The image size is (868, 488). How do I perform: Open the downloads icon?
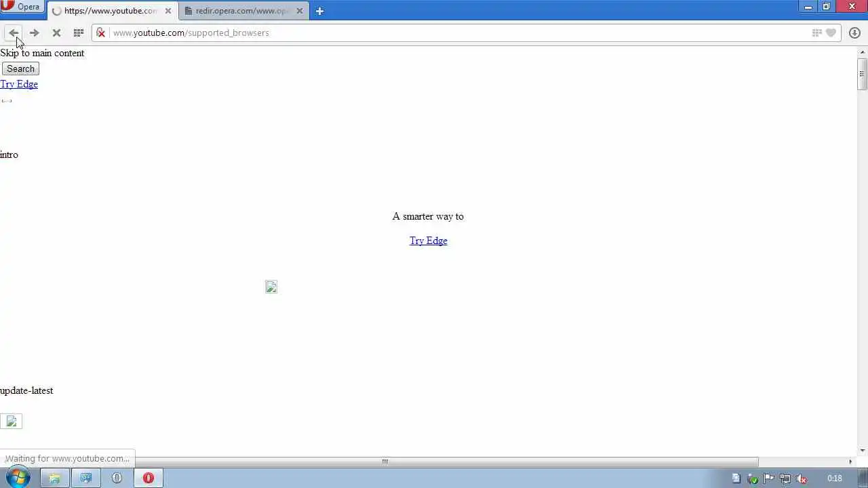click(x=854, y=33)
